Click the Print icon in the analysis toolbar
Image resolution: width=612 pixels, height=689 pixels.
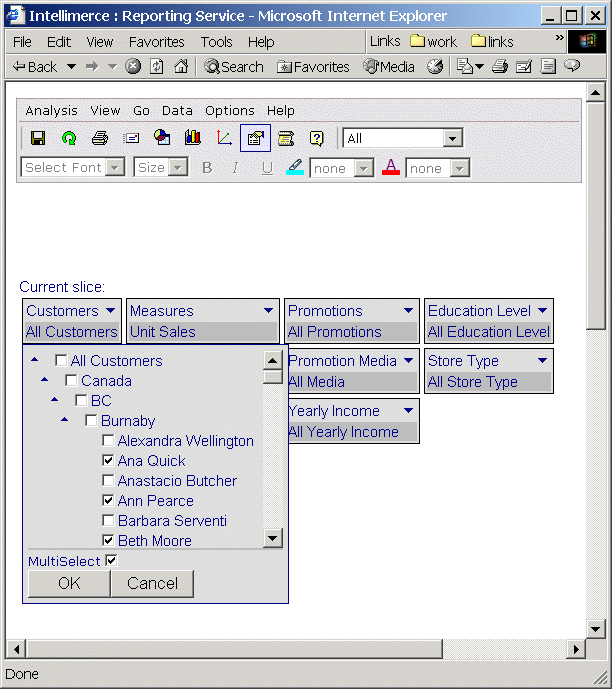pos(100,138)
